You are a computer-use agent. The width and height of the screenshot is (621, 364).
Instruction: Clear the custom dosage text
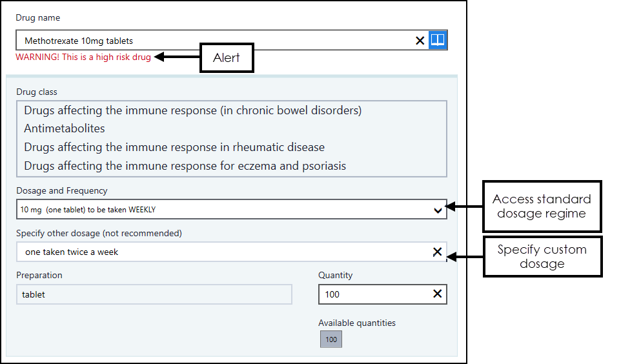(x=437, y=252)
